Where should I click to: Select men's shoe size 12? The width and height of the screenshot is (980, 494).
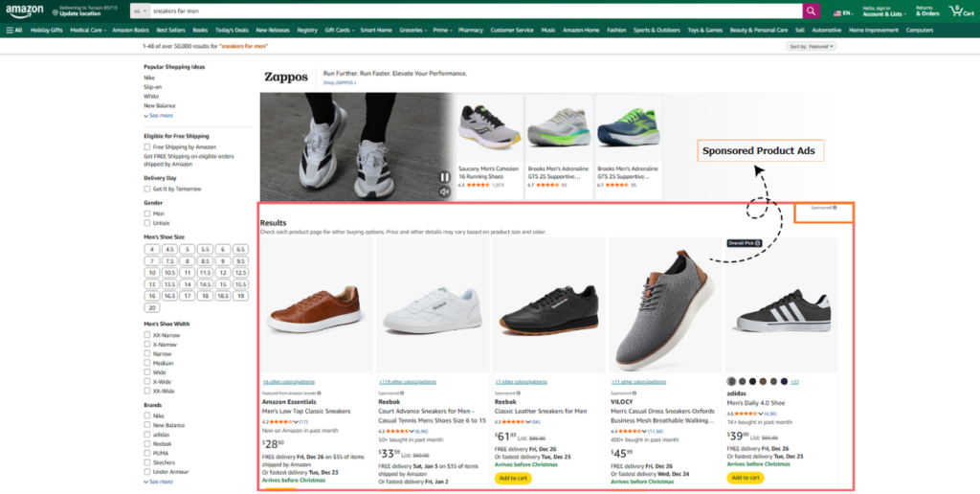(223, 273)
